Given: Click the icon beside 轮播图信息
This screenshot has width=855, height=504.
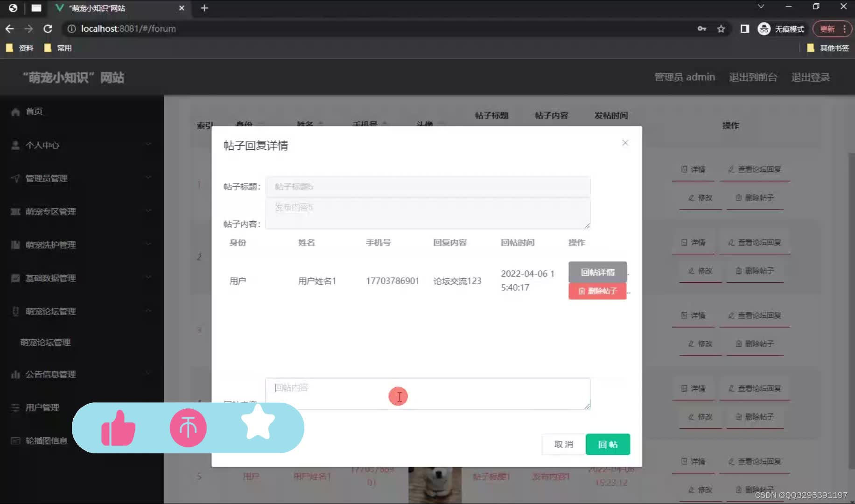Looking at the screenshot, I should [15, 441].
